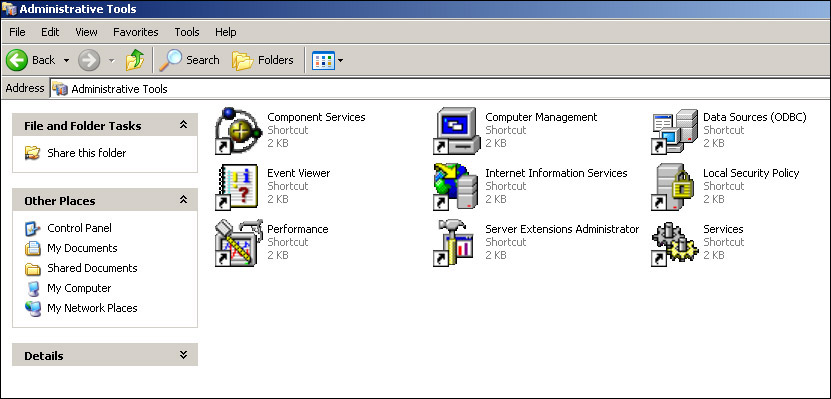Expand the Details panel
The image size is (831, 399).
[183, 355]
